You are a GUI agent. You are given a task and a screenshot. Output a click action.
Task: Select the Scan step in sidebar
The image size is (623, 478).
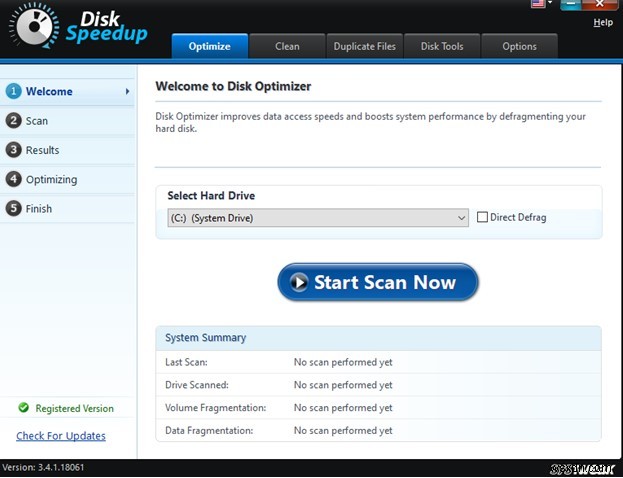(67, 120)
